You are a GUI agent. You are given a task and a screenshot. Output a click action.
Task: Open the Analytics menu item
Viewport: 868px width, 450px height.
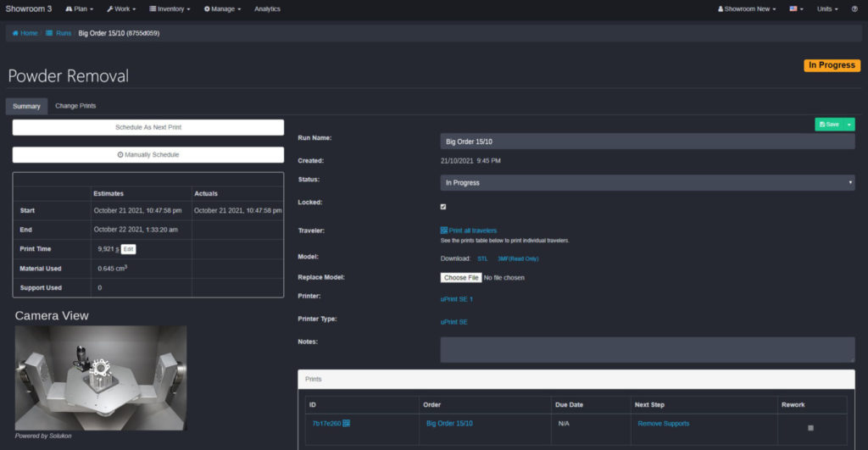pyautogui.click(x=267, y=9)
